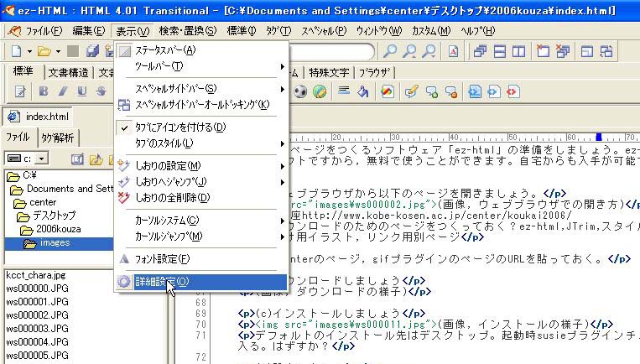Toggle italic formatting
The width and height of the screenshot is (640, 364).
(x=62, y=91)
